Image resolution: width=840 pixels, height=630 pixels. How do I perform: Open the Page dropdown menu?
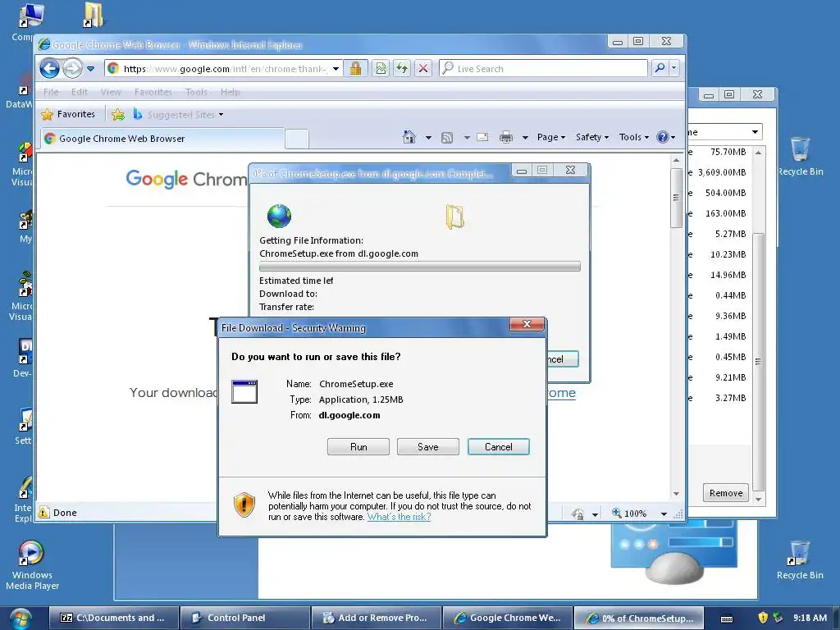[x=551, y=137]
